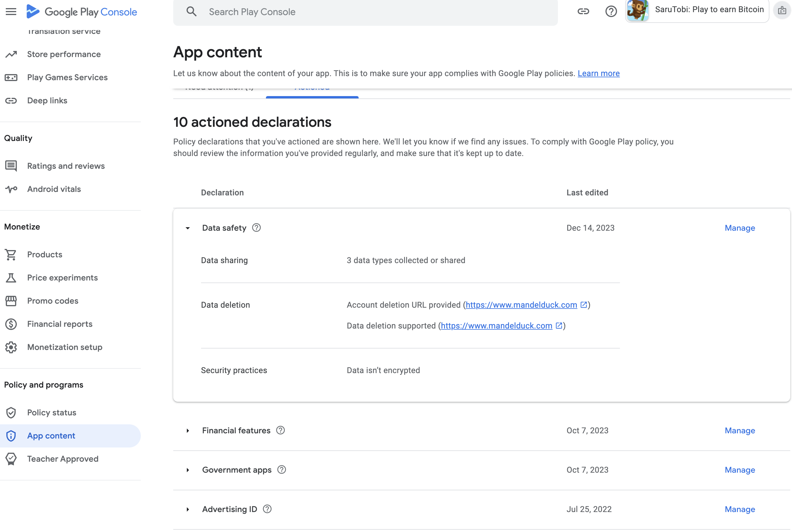The image size is (792, 532).
Task: Select the Policy status shield icon
Action: pos(11,412)
